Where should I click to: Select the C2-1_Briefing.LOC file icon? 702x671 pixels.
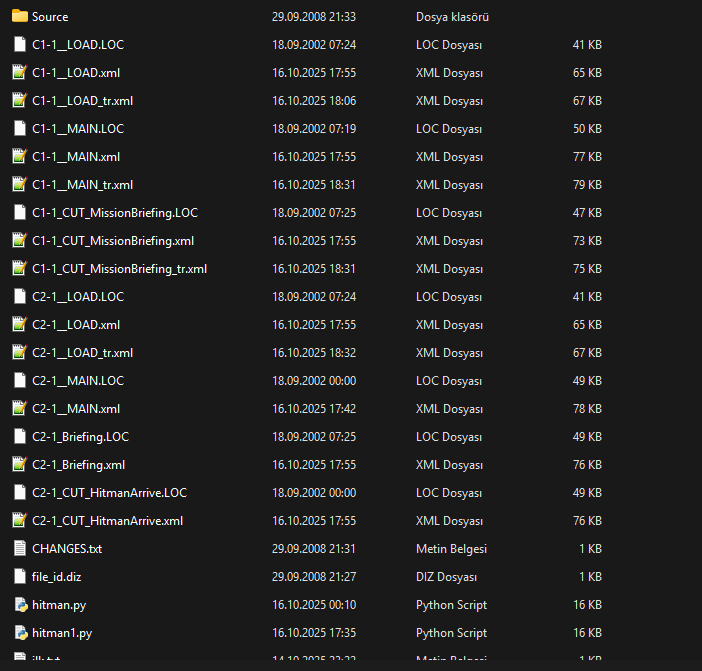[x=20, y=436]
